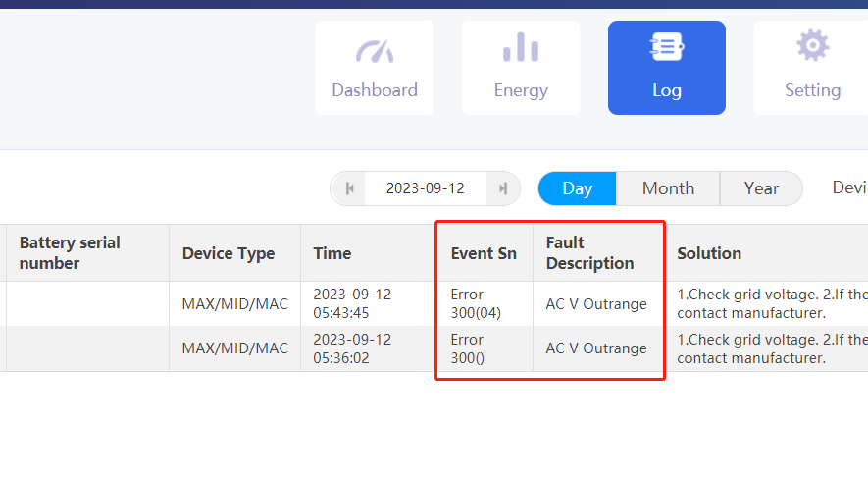Click the Solution column header
868x482 pixels.
coord(709,253)
